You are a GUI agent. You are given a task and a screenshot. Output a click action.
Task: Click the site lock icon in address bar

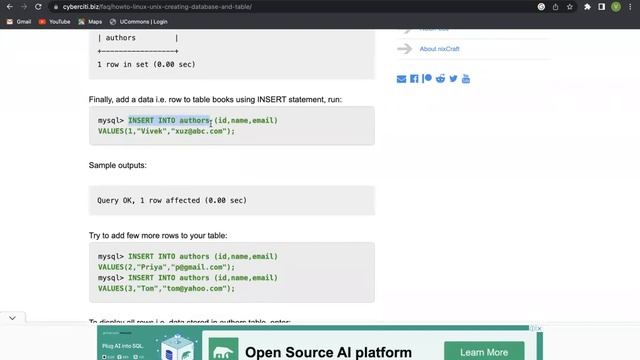[x=56, y=7]
